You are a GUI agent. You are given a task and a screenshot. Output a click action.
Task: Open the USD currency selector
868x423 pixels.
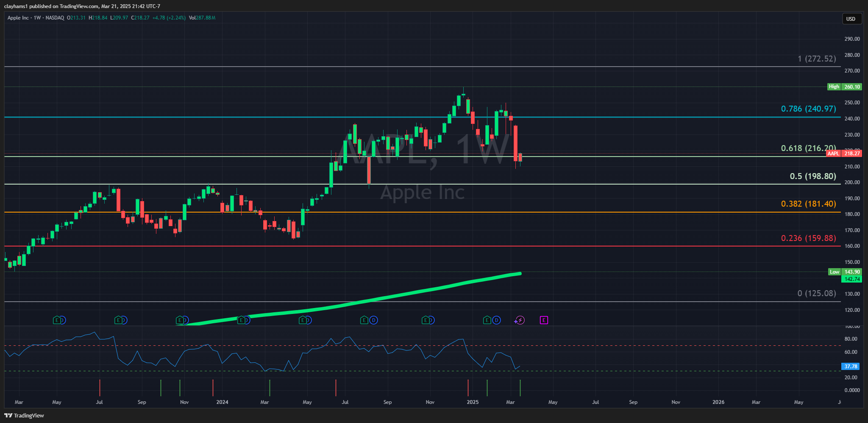coord(851,19)
